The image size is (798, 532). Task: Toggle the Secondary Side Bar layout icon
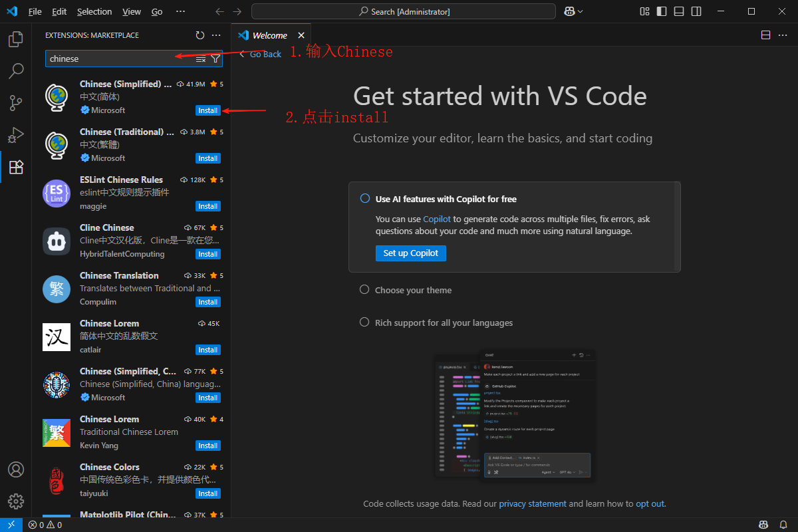pos(696,11)
